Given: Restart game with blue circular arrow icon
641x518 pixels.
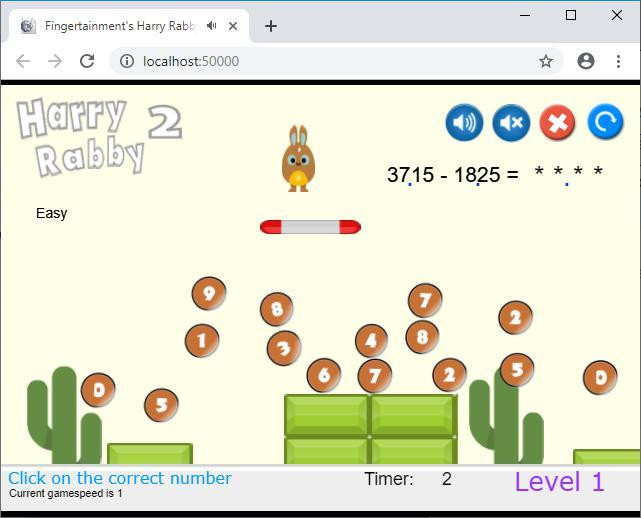Looking at the screenshot, I should coord(605,121).
